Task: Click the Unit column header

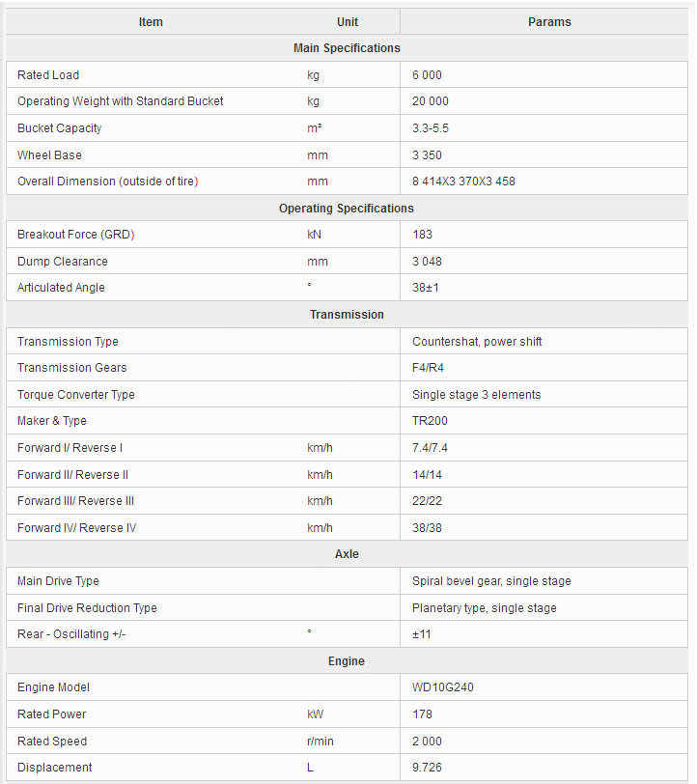Action: point(348,21)
